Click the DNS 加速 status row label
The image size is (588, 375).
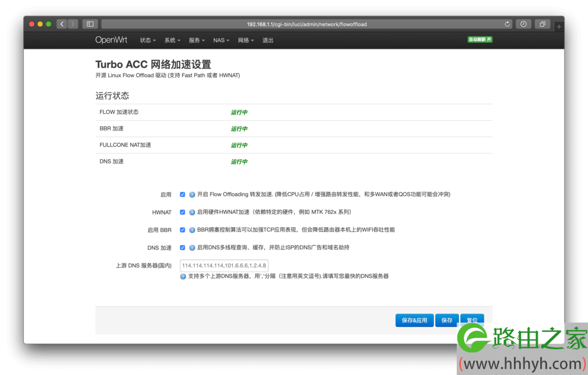[111, 162]
